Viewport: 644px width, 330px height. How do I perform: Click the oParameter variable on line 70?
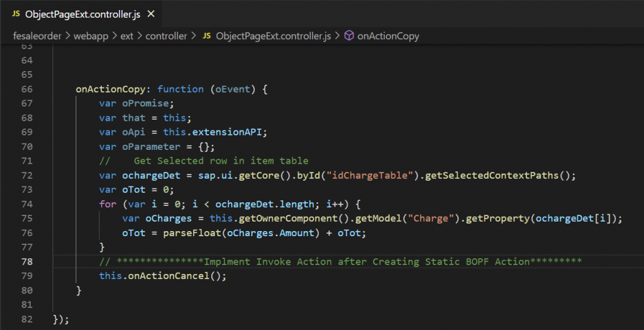point(151,147)
